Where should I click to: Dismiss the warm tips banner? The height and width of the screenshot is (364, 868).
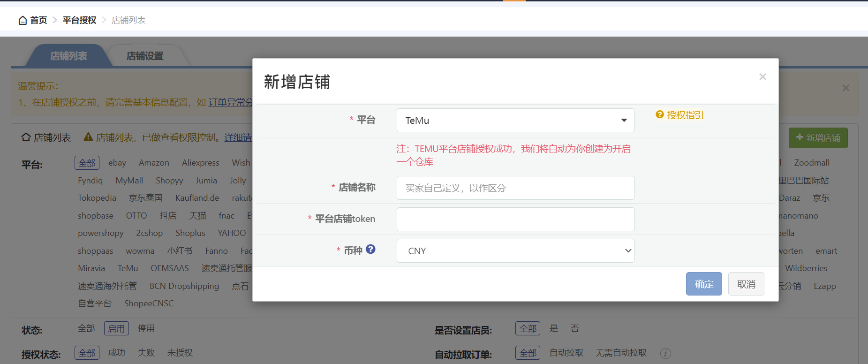[x=845, y=88]
